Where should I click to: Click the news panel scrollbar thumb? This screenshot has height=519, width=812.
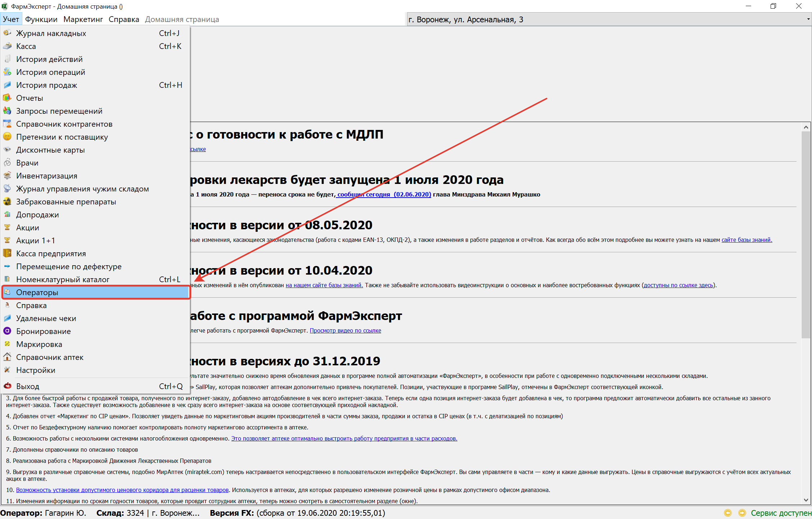coord(806,235)
